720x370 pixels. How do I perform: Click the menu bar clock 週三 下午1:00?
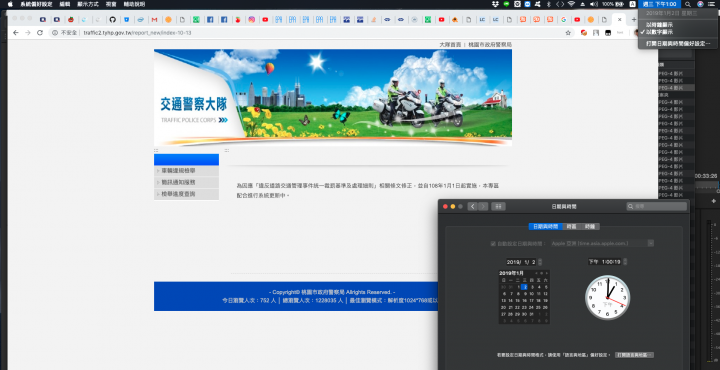click(659, 4)
